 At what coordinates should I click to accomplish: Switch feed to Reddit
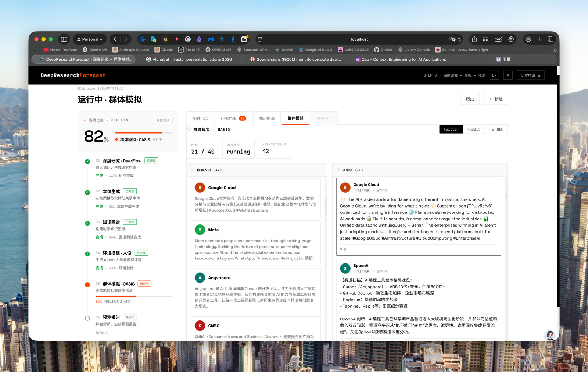pos(474,130)
